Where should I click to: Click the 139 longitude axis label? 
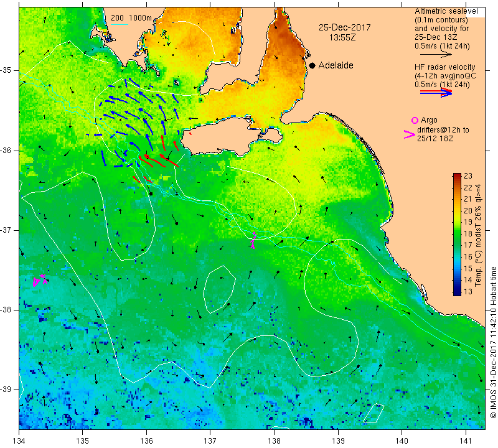click(x=338, y=441)
